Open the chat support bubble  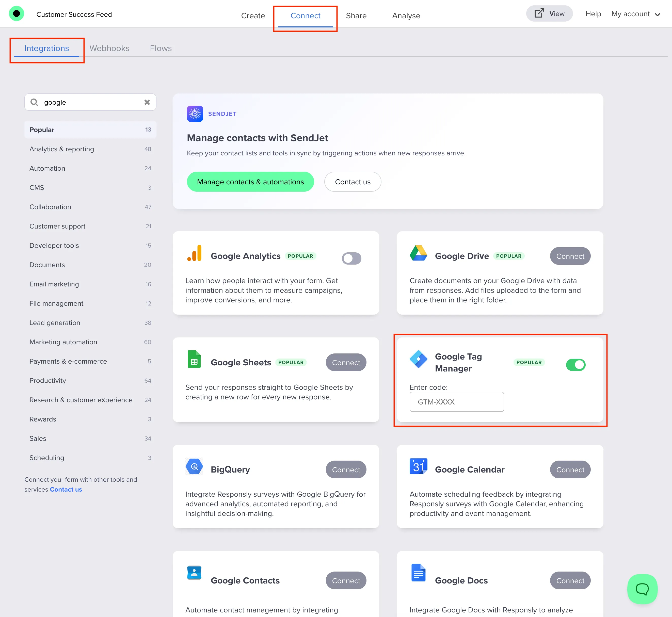tap(642, 589)
